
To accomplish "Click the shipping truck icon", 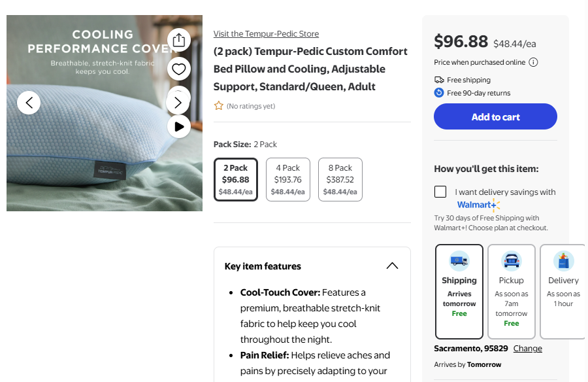I will click(x=459, y=261).
